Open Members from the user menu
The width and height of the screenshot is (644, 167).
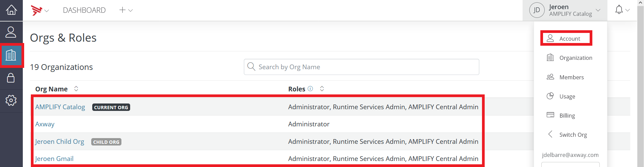click(x=565, y=77)
